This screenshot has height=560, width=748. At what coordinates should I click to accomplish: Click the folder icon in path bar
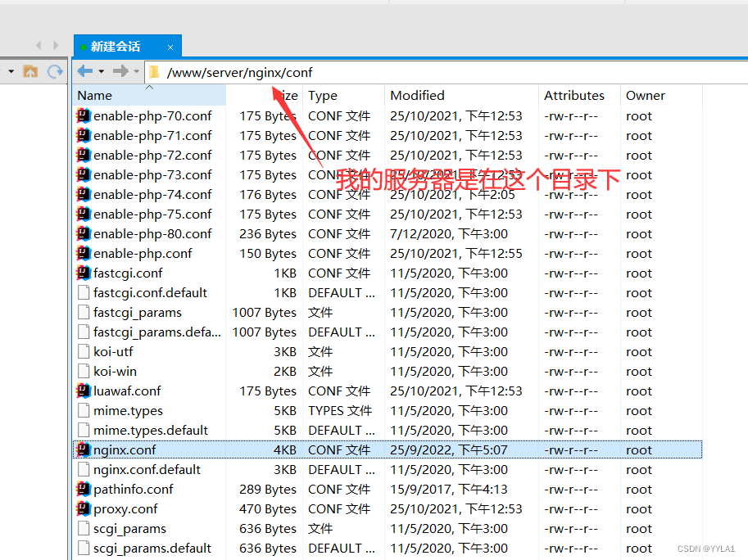(154, 72)
